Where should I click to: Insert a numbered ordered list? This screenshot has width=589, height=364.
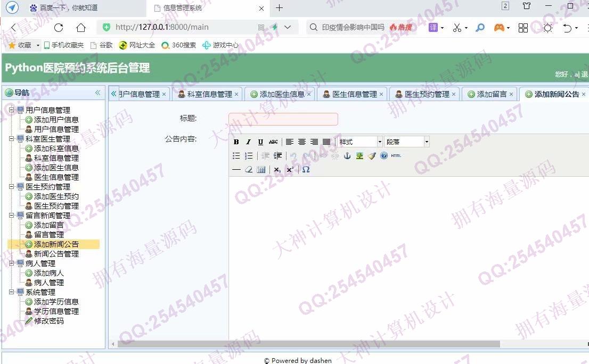pyautogui.click(x=248, y=156)
